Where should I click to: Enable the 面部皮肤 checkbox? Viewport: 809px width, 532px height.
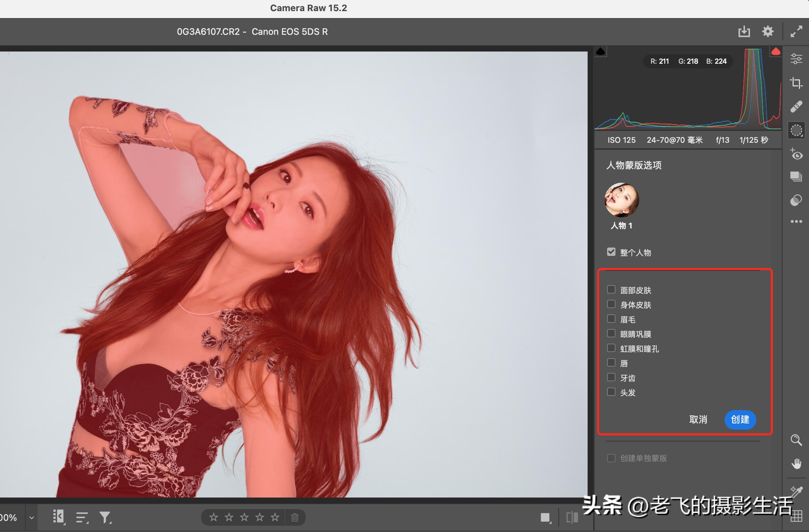tap(611, 290)
